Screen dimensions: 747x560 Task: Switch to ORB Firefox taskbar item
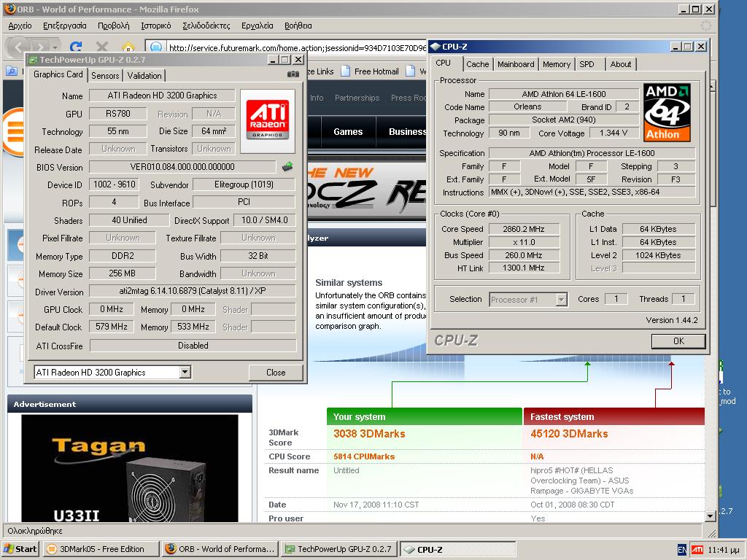click(x=220, y=549)
